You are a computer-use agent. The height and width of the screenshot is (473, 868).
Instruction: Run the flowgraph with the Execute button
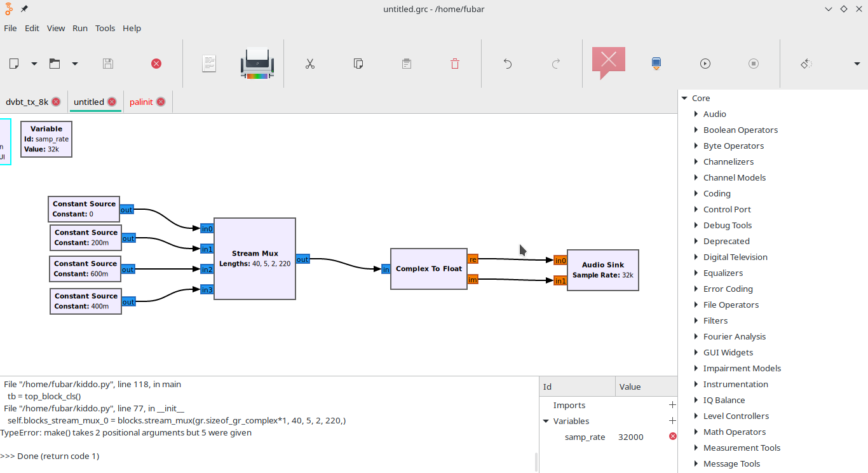(705, 64)
